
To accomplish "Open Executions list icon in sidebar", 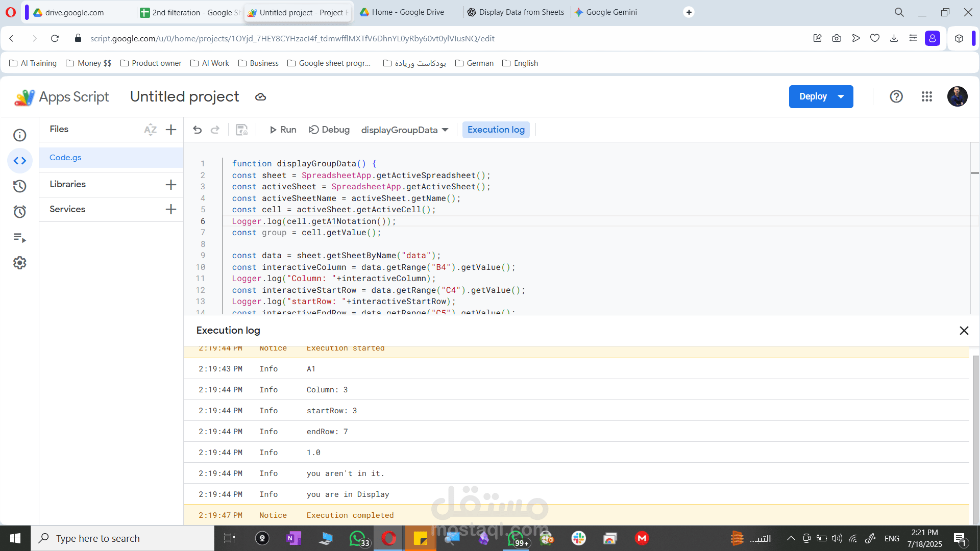I will pos(19,237).
